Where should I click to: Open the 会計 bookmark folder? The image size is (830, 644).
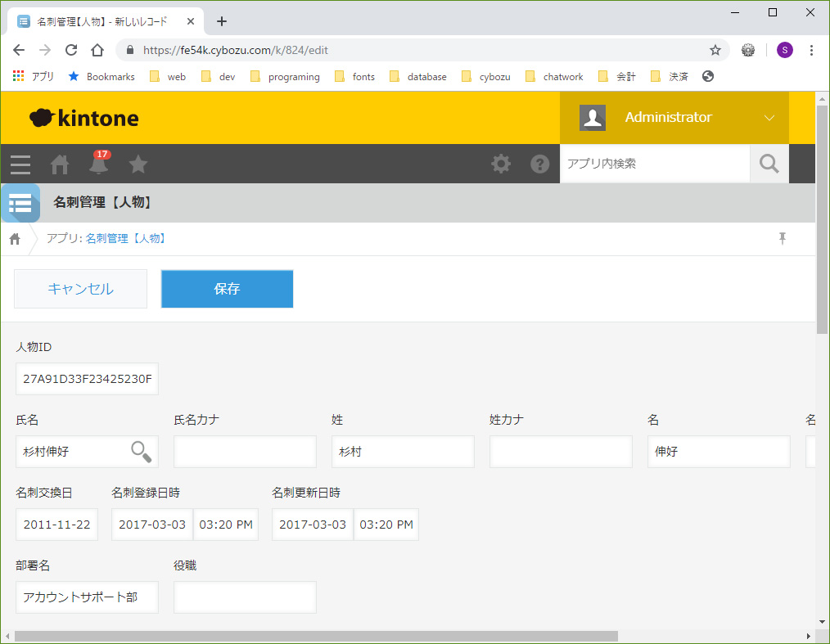[x=616, y=77]
